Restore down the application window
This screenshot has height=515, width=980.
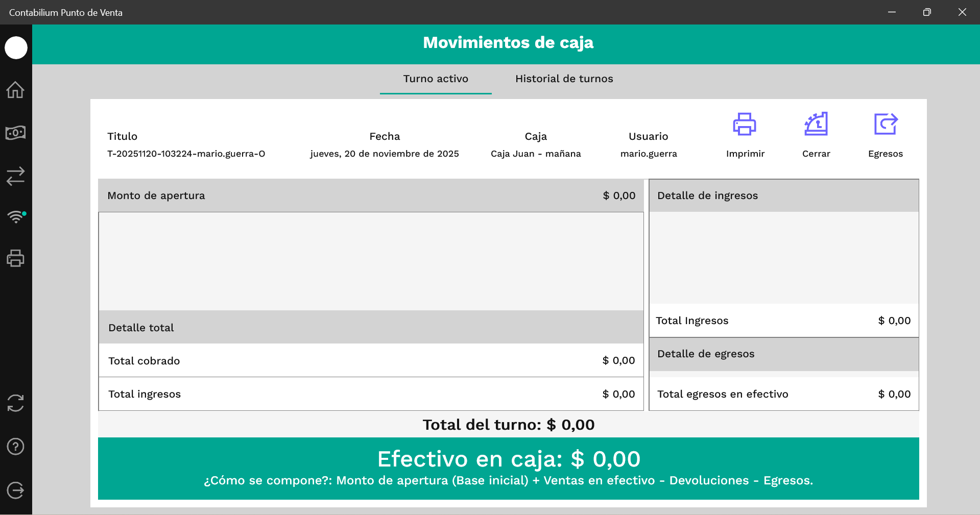(927, 12)
